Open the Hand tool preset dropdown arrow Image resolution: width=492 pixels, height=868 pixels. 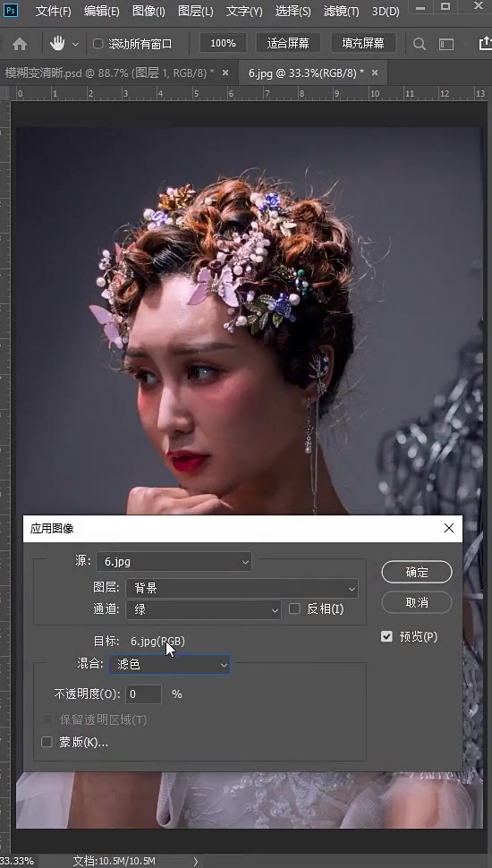point(76,44)
